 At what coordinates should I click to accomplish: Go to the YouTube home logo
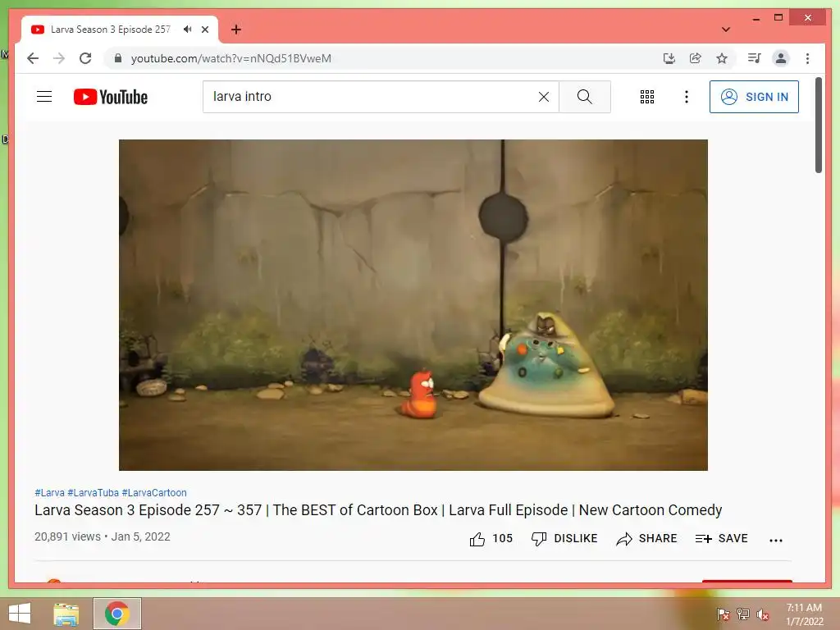pyautogui.click(x=111, y=97)
